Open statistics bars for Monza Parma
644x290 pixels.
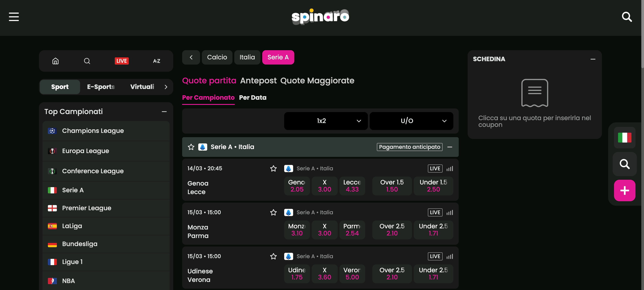[450, 213]
